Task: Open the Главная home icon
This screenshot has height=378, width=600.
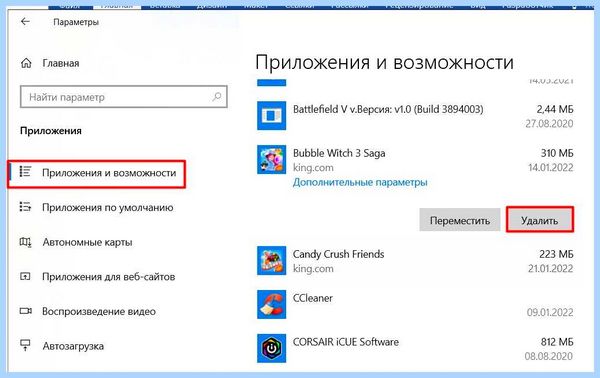Action: [26, 63]
